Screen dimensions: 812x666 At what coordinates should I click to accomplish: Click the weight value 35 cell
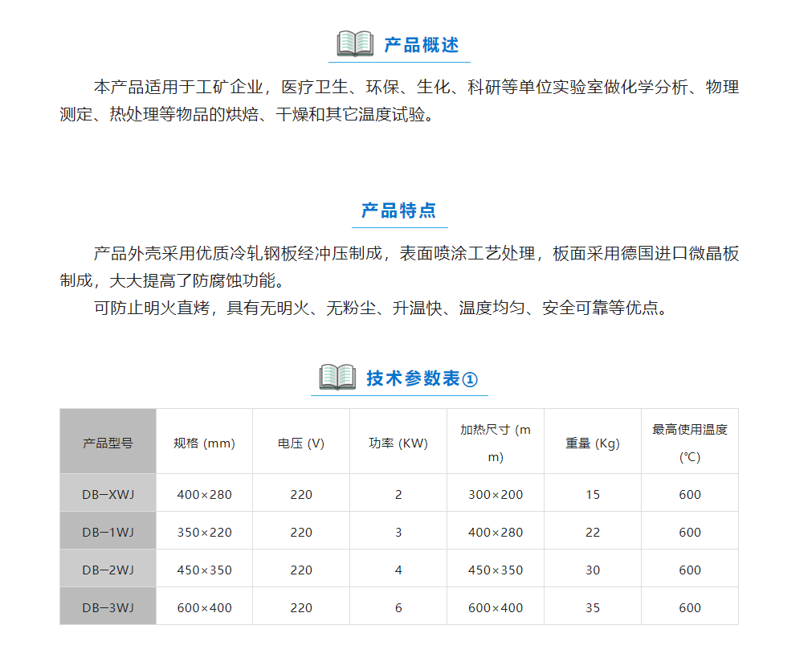point(593,608)
